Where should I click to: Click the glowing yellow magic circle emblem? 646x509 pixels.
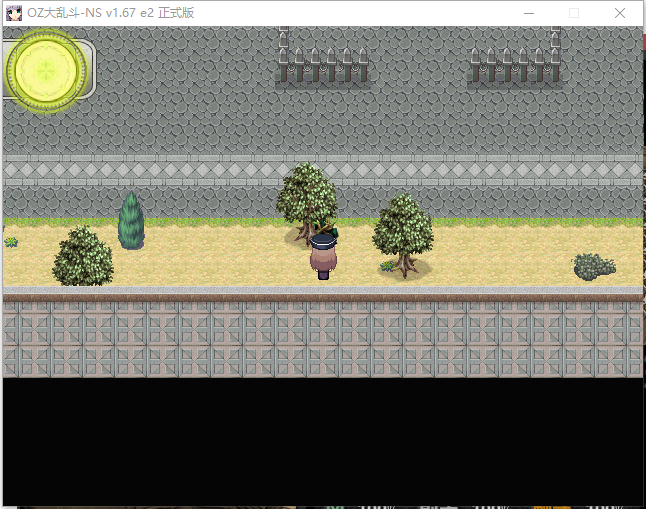coord(46,70)
